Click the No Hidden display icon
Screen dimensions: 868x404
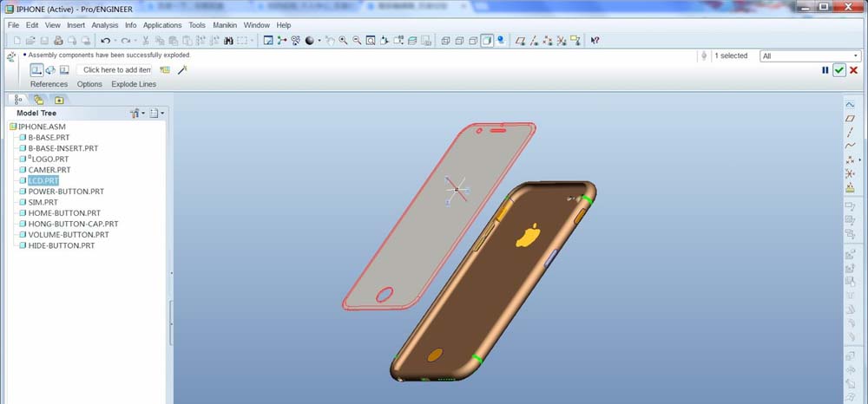tap(473, 41)
